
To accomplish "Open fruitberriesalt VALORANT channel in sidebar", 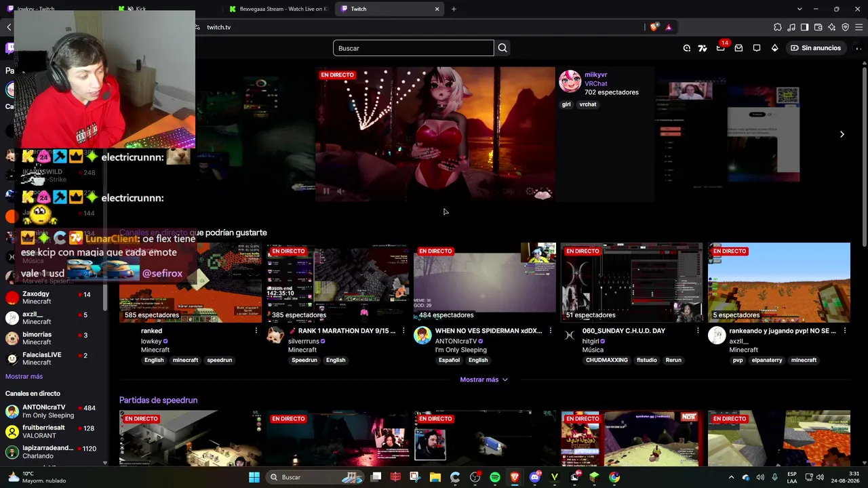I will tap(54, 432).
